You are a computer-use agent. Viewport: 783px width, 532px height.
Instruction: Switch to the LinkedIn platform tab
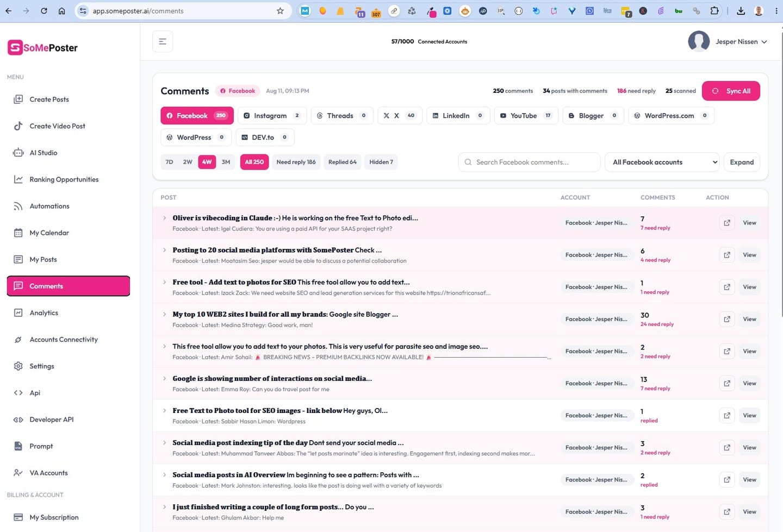pyautogui.click(x=458, y=116)
